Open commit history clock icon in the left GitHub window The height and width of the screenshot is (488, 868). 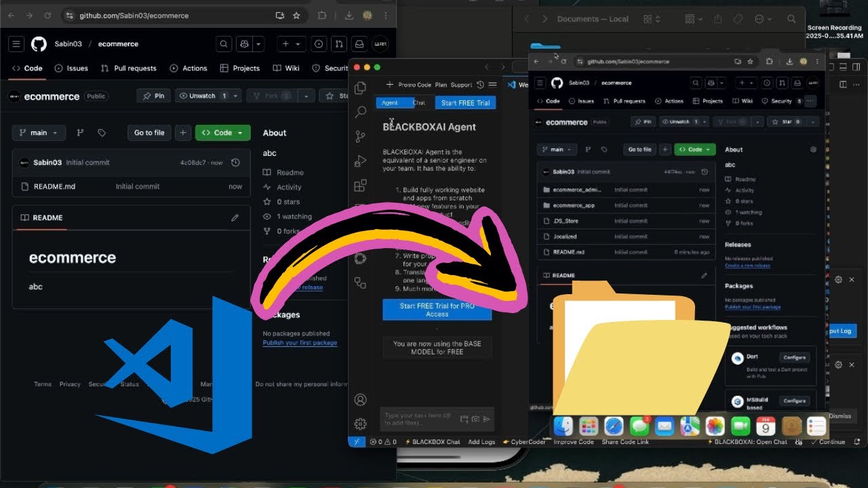point(235,163)
